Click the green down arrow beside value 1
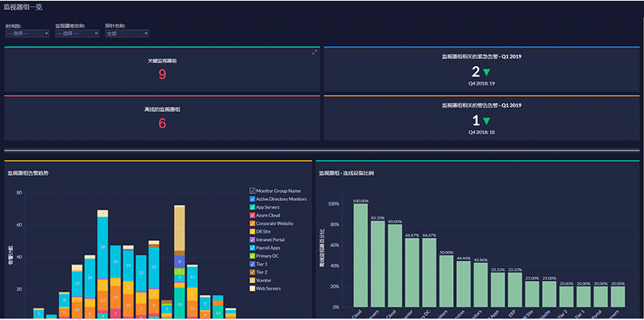644x320 pixels. [x=486, y=121]
